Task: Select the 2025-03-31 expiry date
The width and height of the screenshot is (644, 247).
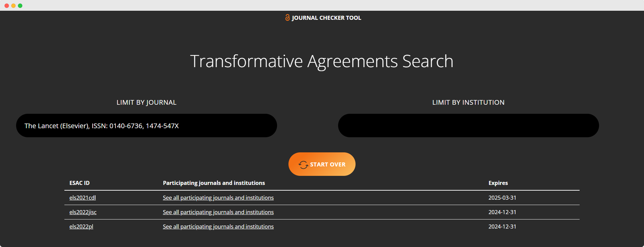Action: (x=502, y=198)
